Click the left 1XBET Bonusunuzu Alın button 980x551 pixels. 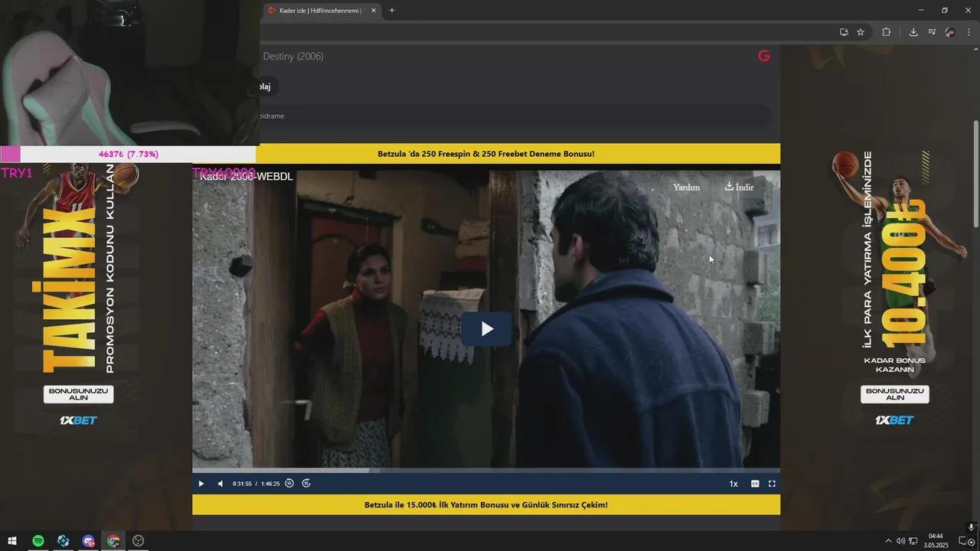coord(79,394)
